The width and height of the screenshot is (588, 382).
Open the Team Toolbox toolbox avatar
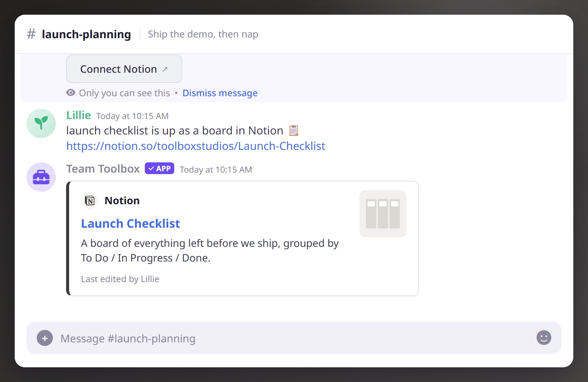[41, 177]
